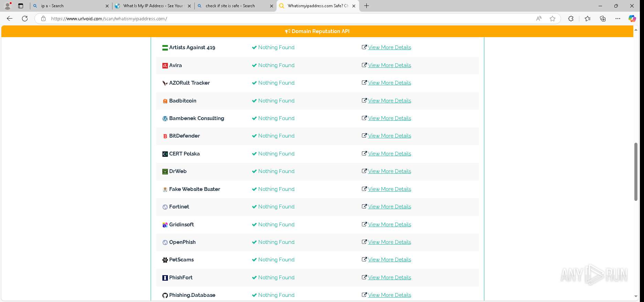Toggle Read aloud icon in address bar

point(539,19)
